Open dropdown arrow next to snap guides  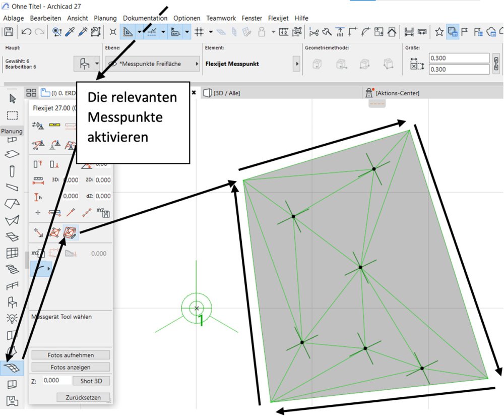point(163,32)
